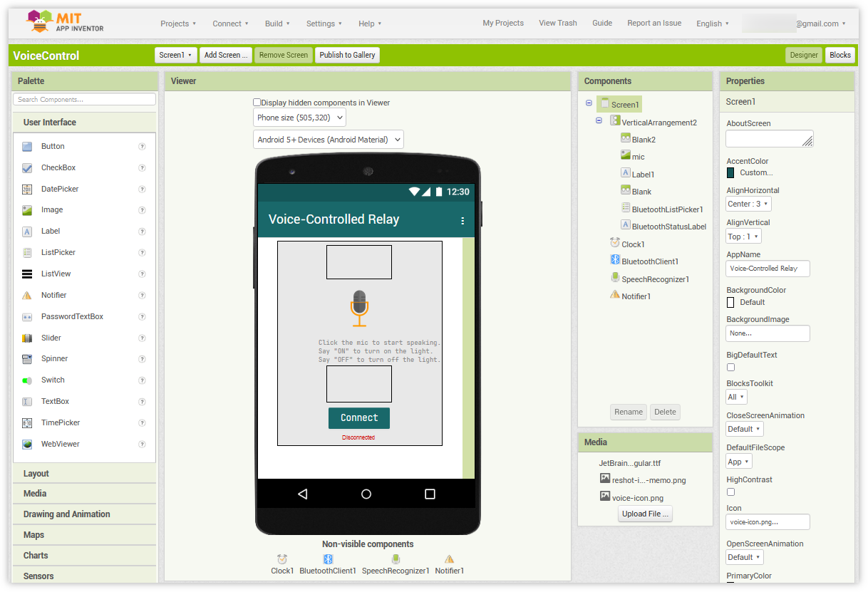
Task: Open help for the Button component
Action: [142, 147]
